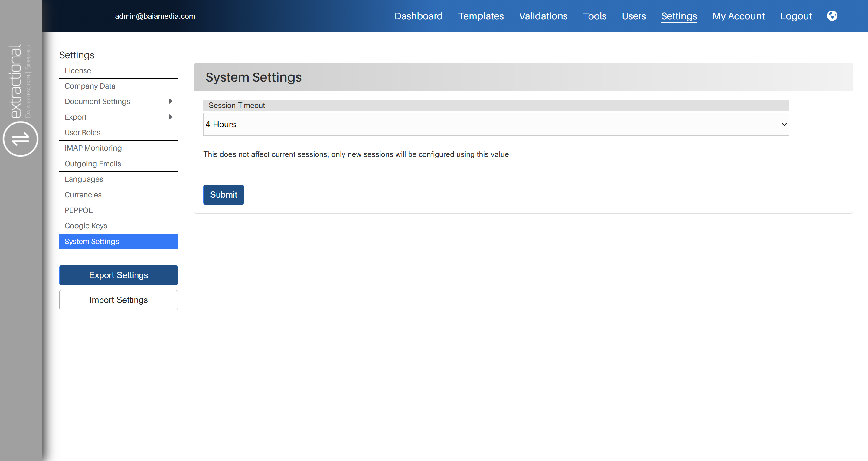868x461 pixels.
Task: Click the globe language icon
Action: (x=832, y=16)
